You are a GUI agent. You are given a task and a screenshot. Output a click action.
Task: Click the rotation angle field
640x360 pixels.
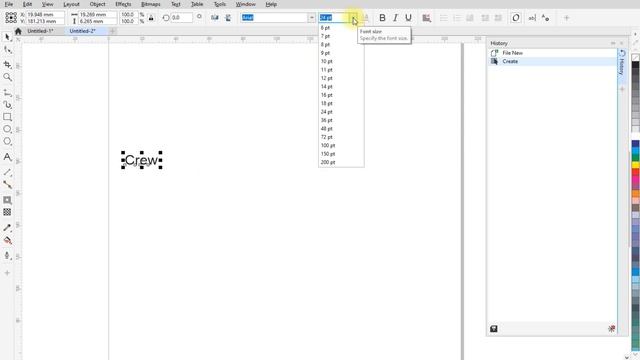[x=181, y=18]
